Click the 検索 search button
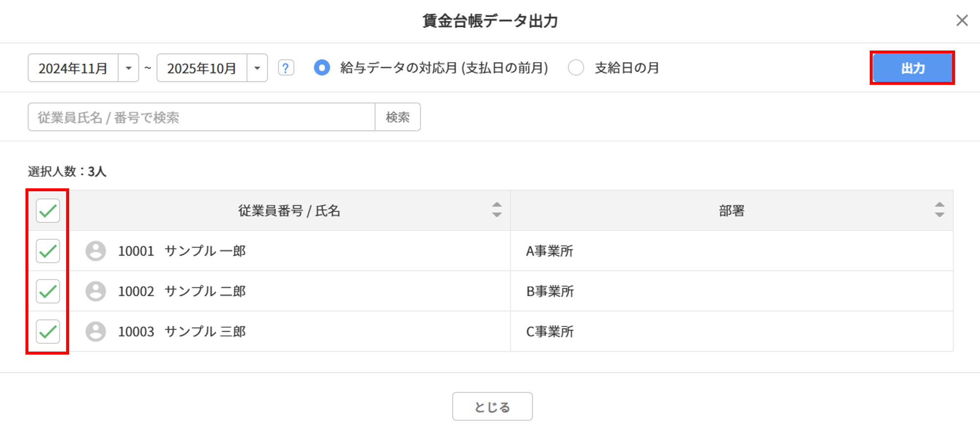The image size is (980, 436). click(x=397, y=117)
